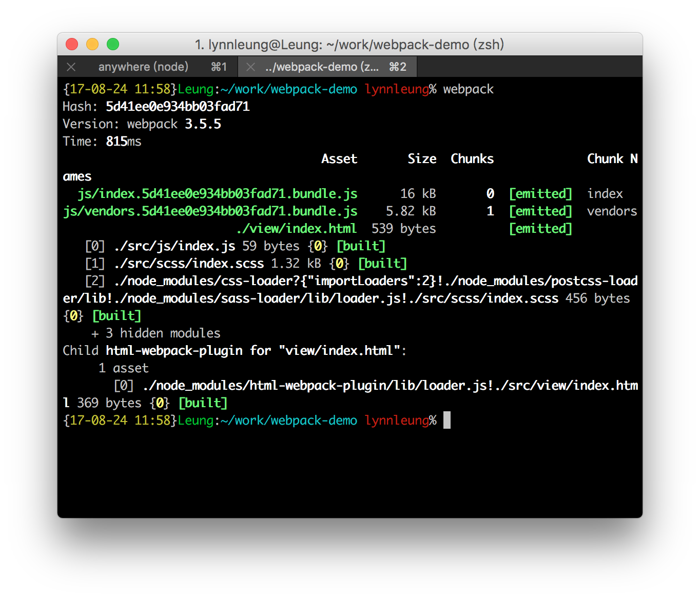This screenshot has height=600, width=700.
Task: Click the "+ 3 hidden modules" line
Action: [156, 333]
